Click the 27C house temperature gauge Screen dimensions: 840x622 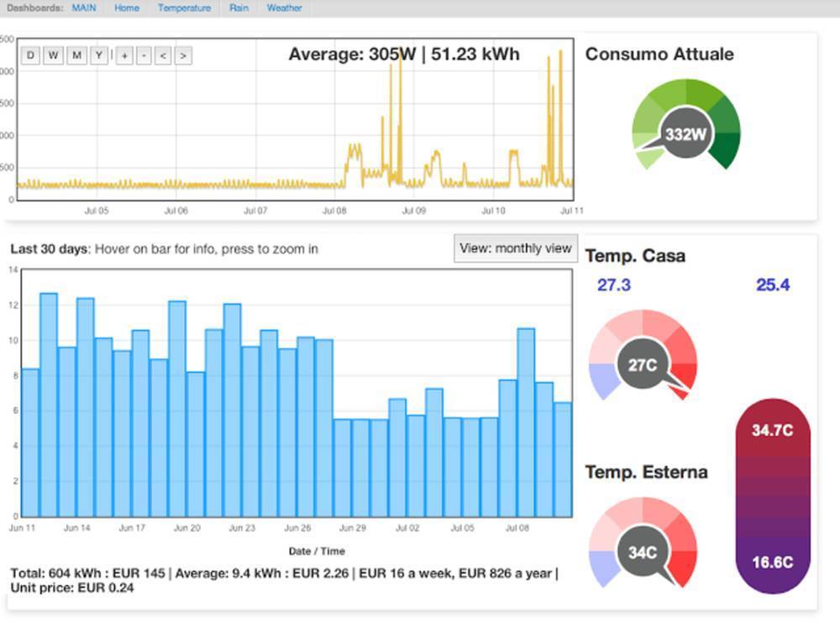coord(643,364)
